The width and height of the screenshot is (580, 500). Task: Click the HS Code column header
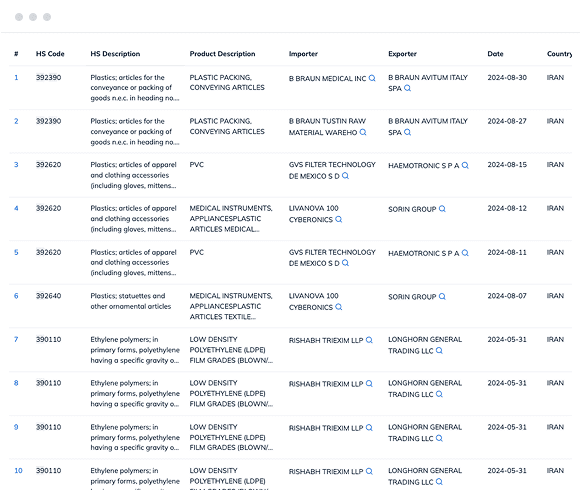[x=50, y=54]
